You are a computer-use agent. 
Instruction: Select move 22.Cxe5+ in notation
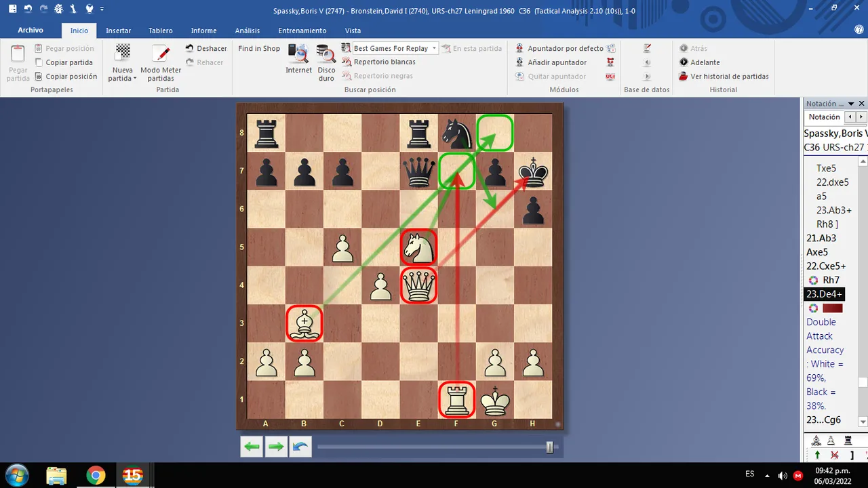826,266
